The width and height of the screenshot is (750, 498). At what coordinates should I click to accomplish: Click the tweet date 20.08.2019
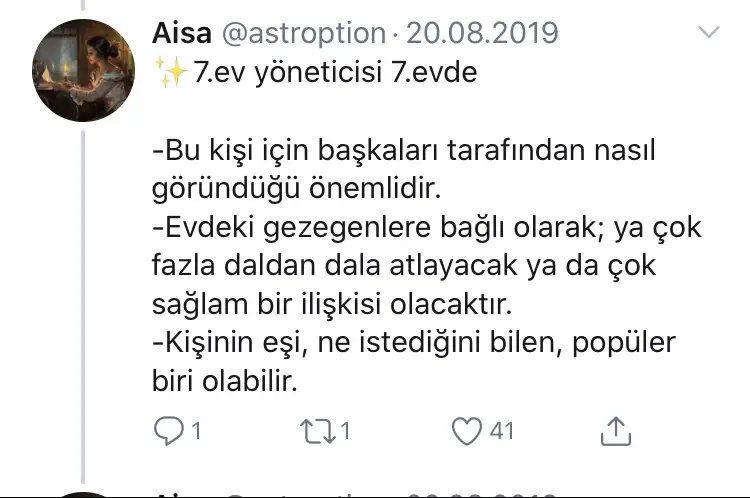click(x=480, y=33)
